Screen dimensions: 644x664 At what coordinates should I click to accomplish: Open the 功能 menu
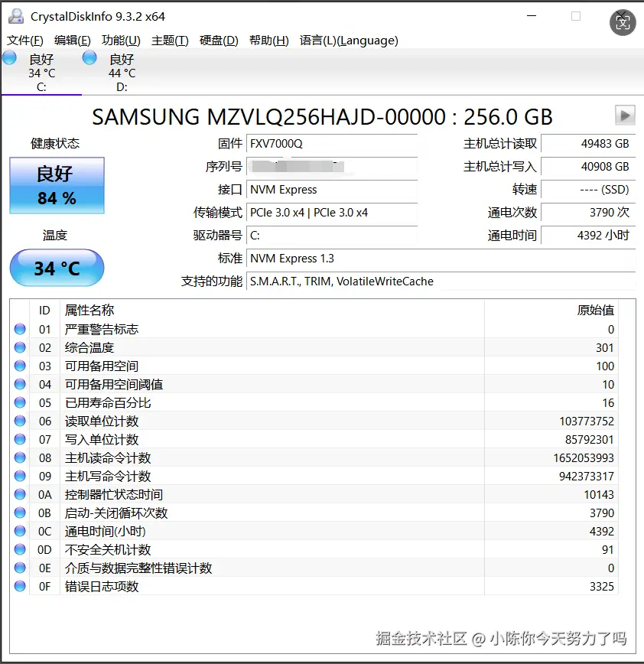120,41
